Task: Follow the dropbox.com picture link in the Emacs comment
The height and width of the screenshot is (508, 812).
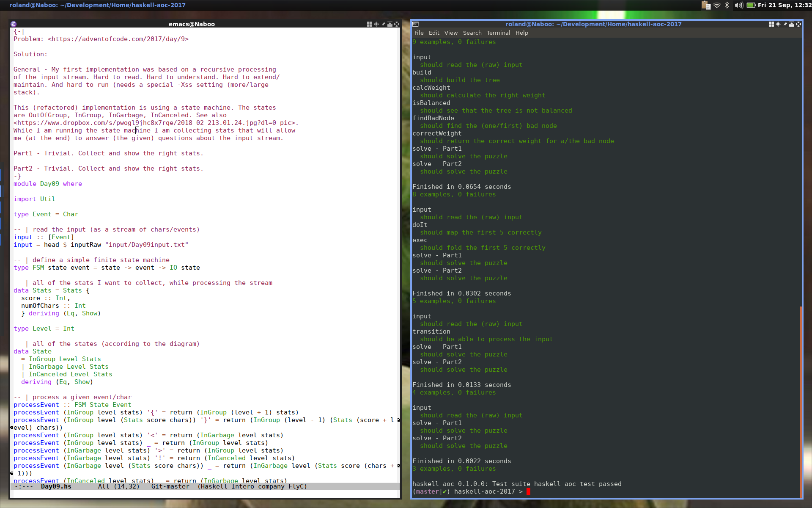Action: tap(154, 123)
